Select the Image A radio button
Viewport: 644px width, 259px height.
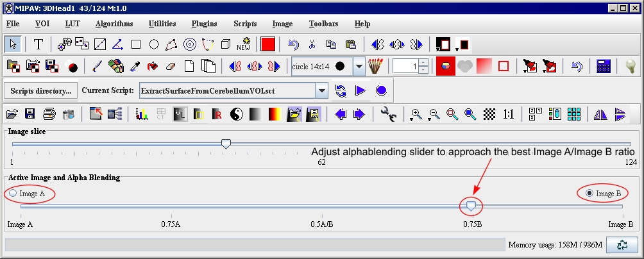tap(13, 194)
